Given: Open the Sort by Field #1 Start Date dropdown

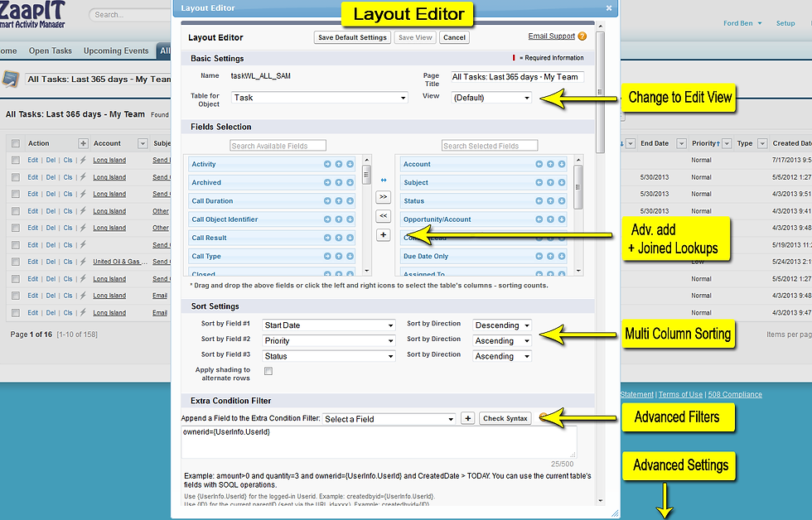Looking at the screenshot, I should (x=329, y=325).
